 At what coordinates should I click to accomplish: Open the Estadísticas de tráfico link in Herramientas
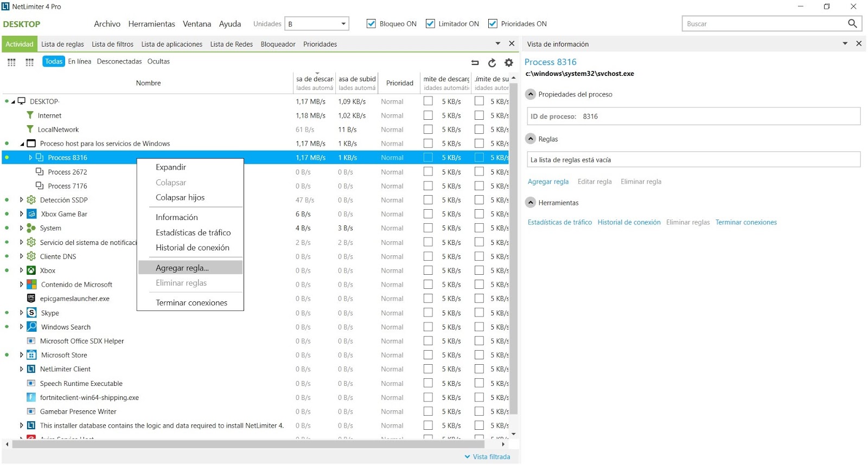click(x=560, y=222)
